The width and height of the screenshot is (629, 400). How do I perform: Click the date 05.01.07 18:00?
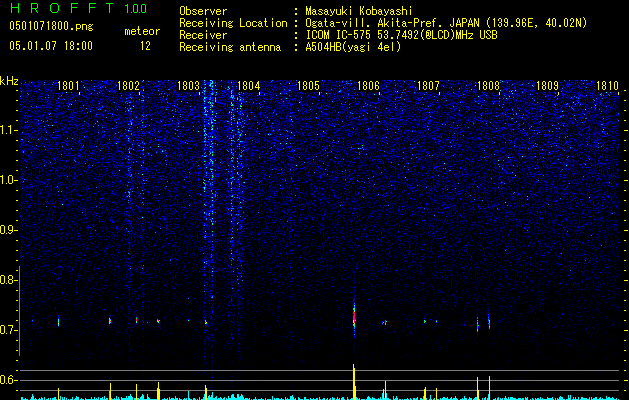51,46
